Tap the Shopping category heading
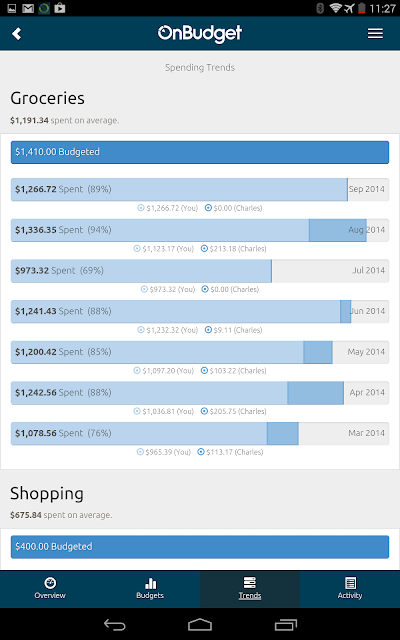The width and height of the screenshot is (400, 640). (x=47, y=493)
